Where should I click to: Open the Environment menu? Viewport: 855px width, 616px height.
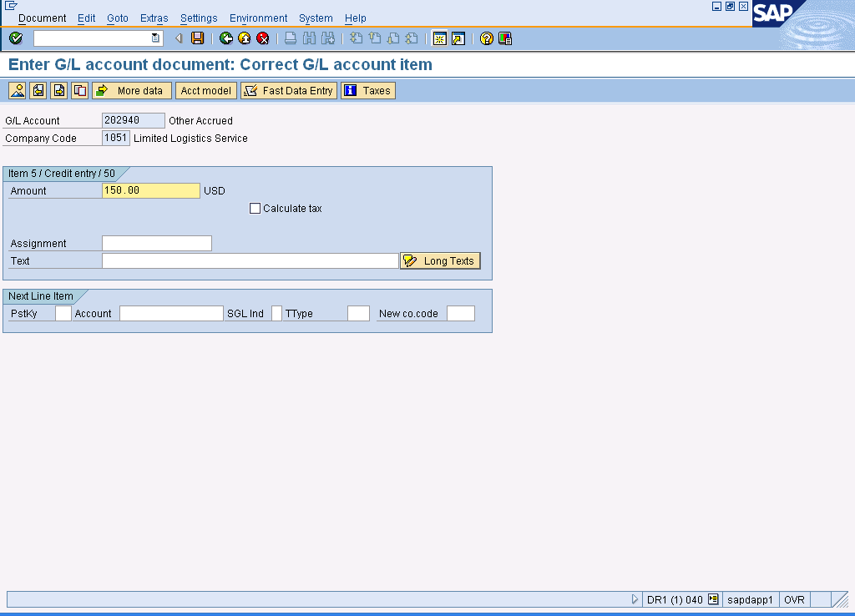[258, 18]
